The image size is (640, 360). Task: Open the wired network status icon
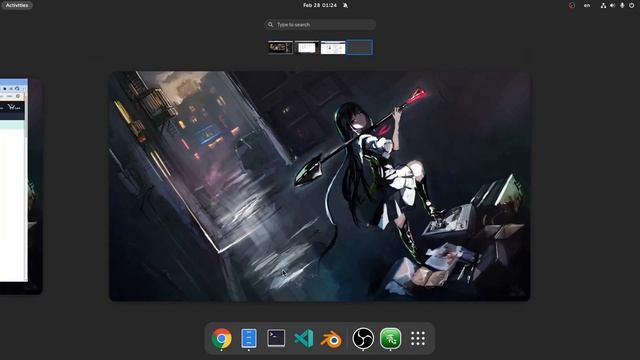603,5
